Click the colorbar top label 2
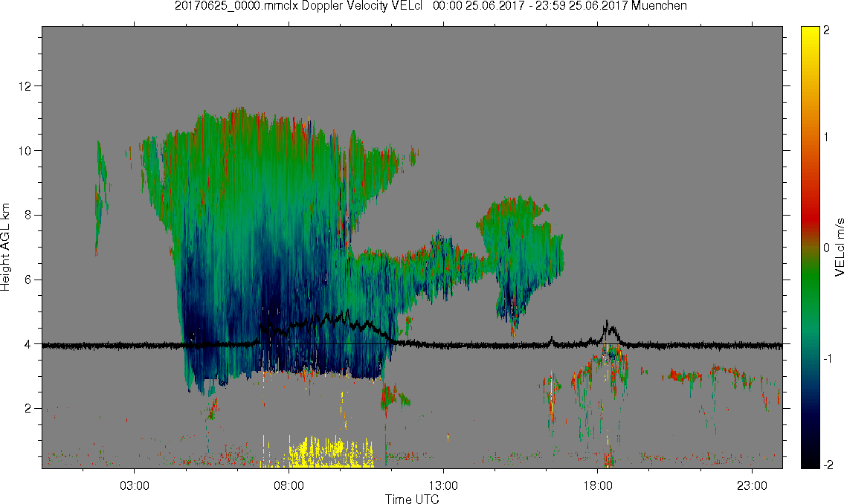Viewport: 844px width, 504px height. 828,30
